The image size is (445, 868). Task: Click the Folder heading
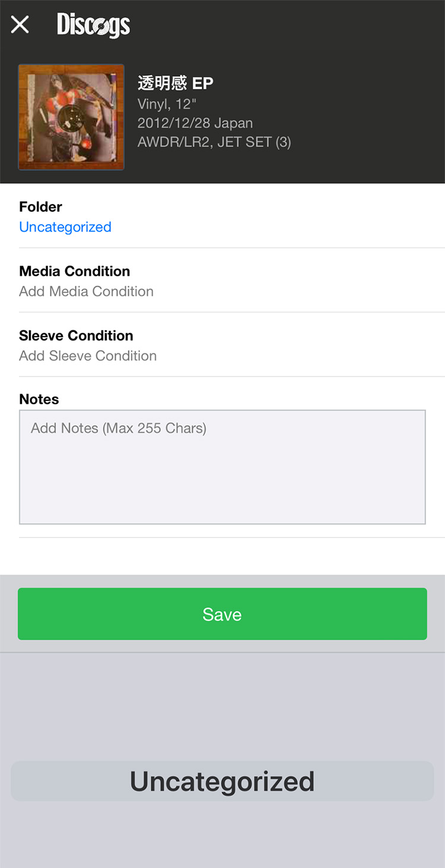tap(40, 207)
